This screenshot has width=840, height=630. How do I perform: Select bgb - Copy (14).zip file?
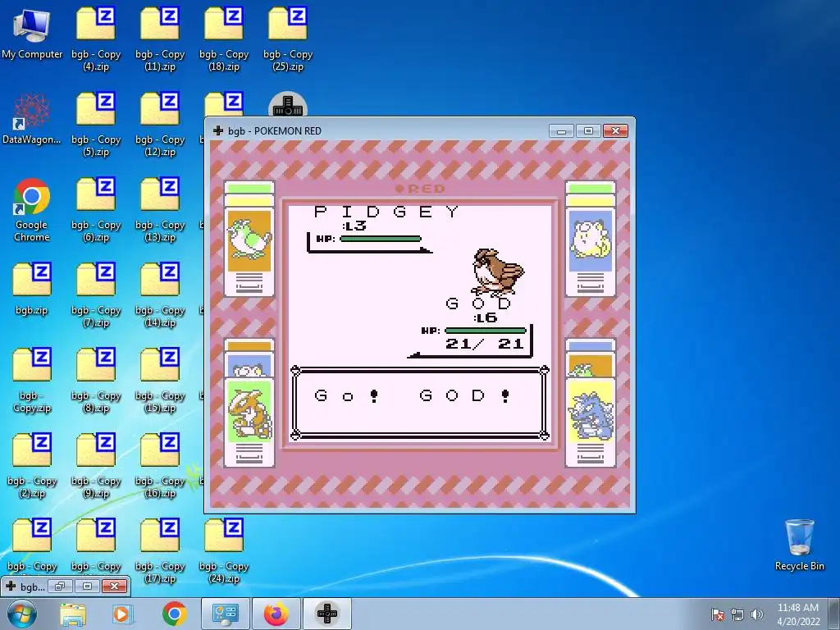pos(160,294)
